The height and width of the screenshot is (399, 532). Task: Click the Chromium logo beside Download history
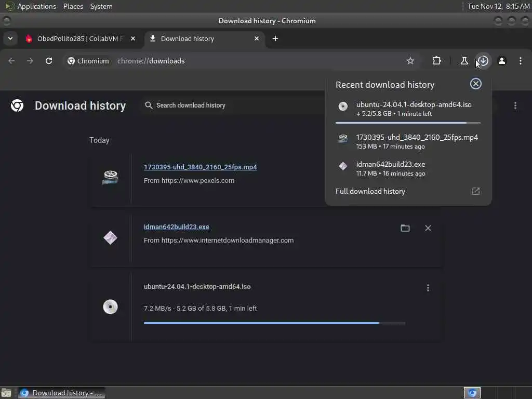(x=17, y=106)
